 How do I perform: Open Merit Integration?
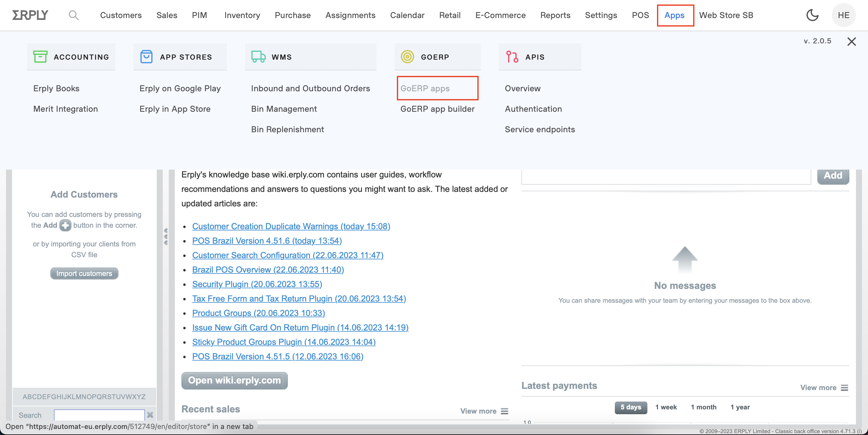[65, 109]
